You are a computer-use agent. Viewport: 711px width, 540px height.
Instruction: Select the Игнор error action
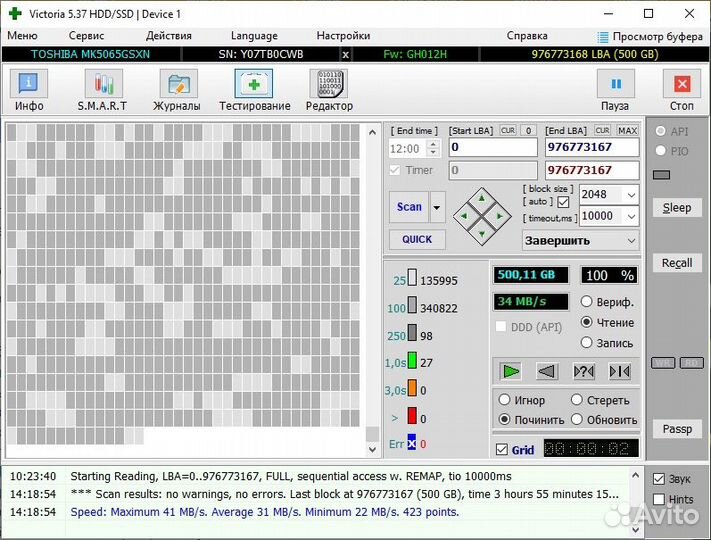pyautogui.click(x=504, y=399)
